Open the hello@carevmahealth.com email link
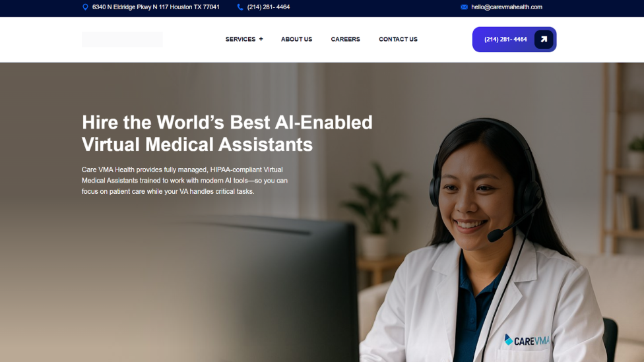This screenshot has width=644, height=362. pos(506,7)
